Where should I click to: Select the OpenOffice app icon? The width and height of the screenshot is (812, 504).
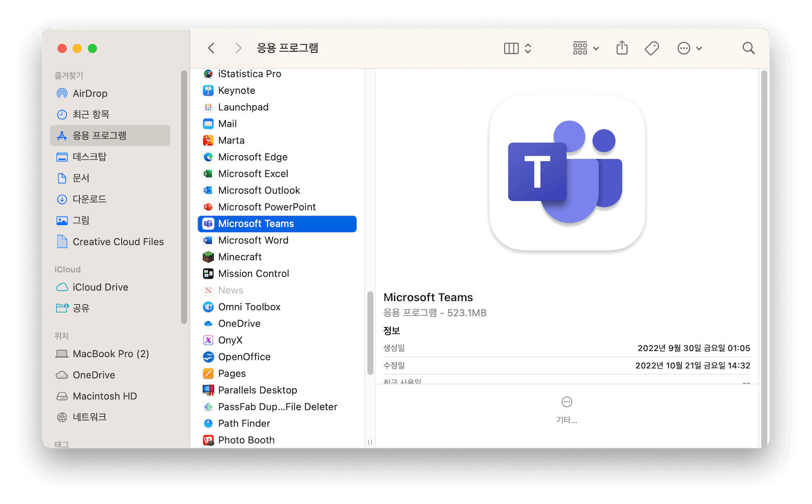208,357
